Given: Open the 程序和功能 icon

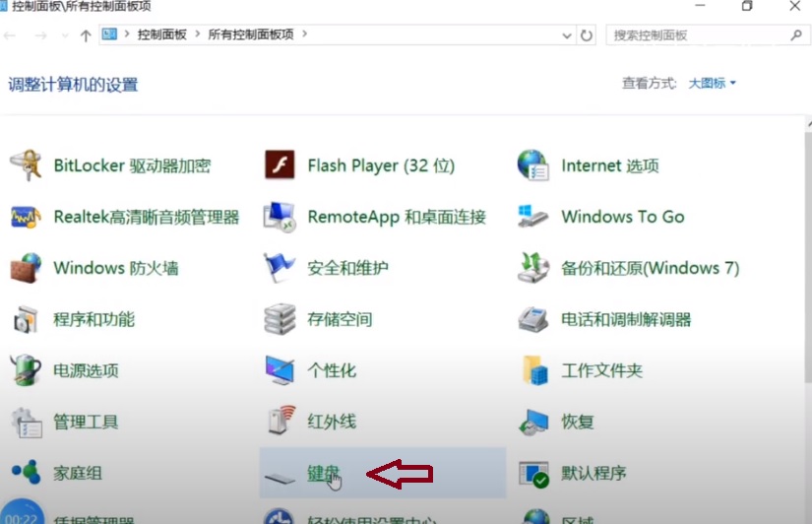Looking at the screenshot, I should coord(26,319).
